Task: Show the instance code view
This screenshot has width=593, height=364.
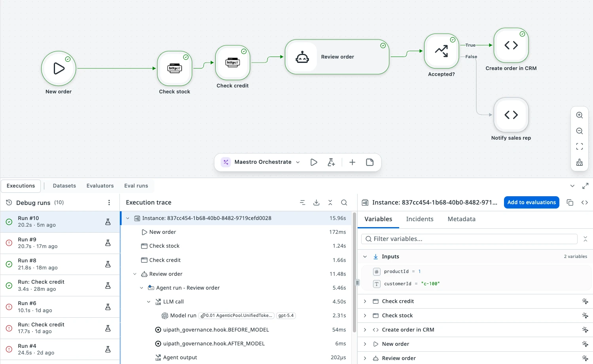Action: [585, 203]
